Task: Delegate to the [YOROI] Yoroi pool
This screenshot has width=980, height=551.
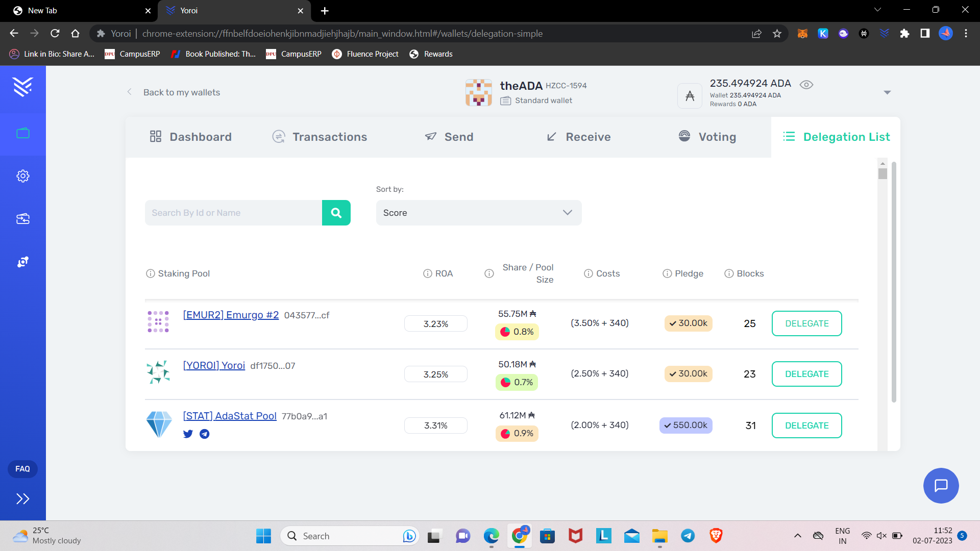Action: [x=806, y=374]
